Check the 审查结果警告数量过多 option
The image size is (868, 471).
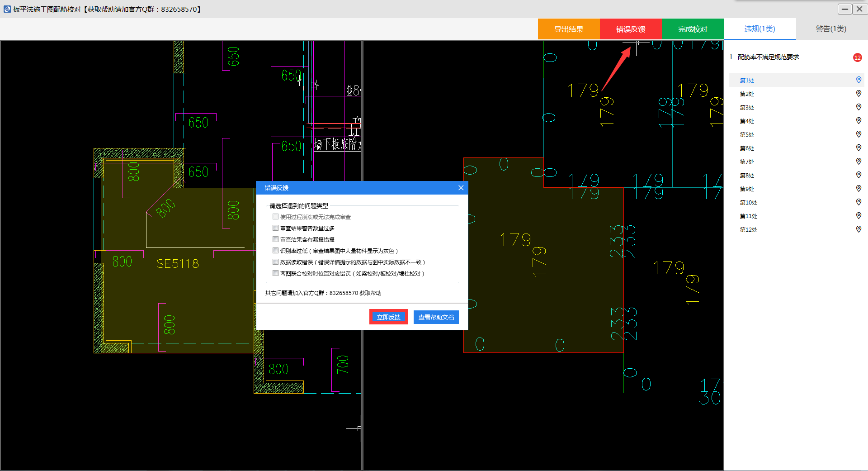click(x=275, y=228)
